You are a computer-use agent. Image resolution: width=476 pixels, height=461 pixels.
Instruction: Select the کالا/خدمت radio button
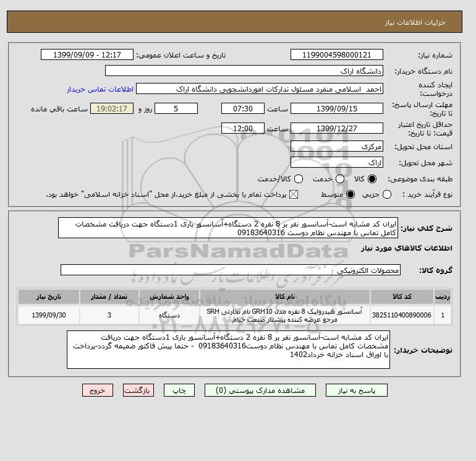(299, 179)
